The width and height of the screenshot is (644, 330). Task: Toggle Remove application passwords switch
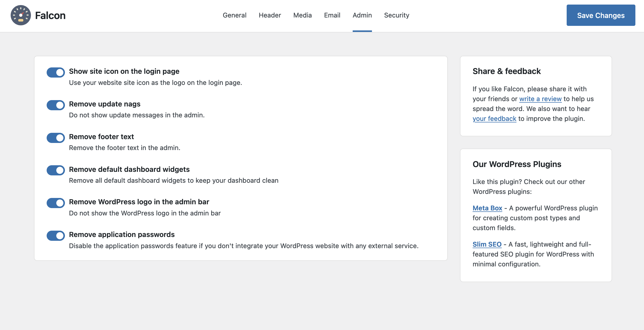click(x=56, y=235)
